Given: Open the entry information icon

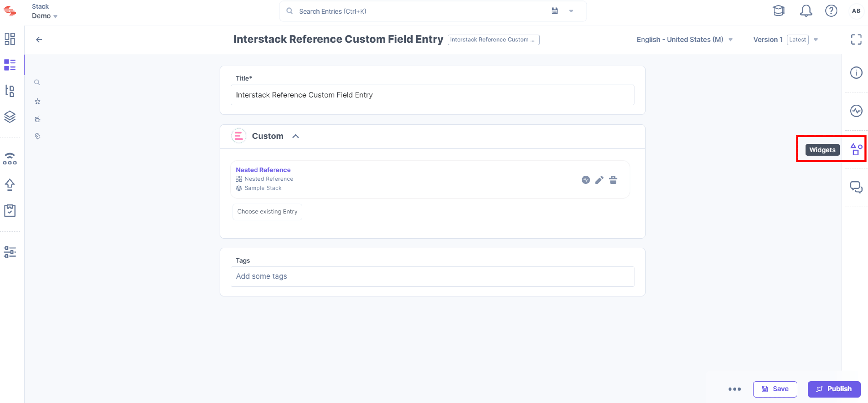Looking at the screenshot, I should click(856, 73).
